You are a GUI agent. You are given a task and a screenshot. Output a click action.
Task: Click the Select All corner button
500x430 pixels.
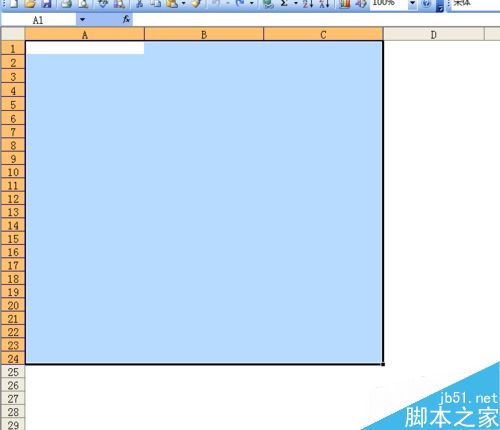tap(13, 34)
